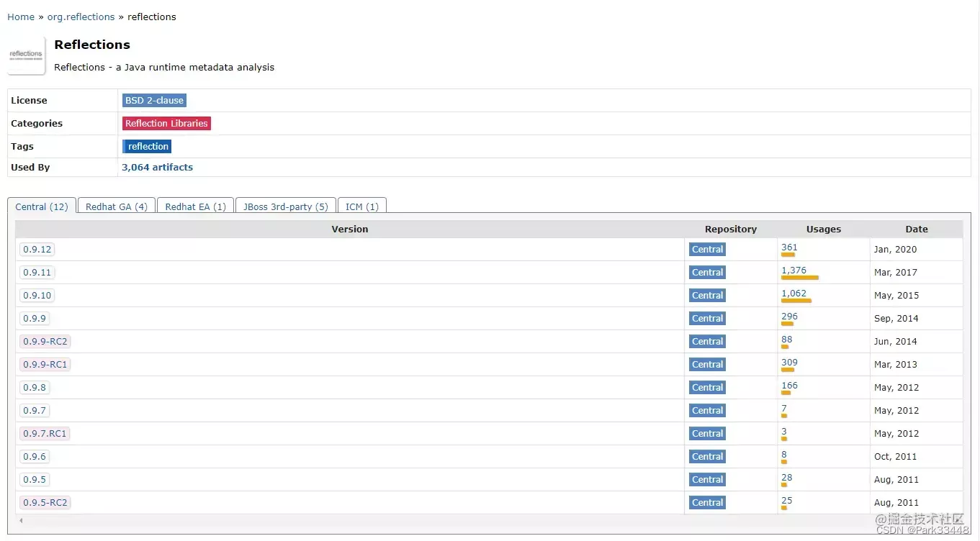Open the 1,062 usages link
This screenshot has width=980, height=541.
point(794,294)
